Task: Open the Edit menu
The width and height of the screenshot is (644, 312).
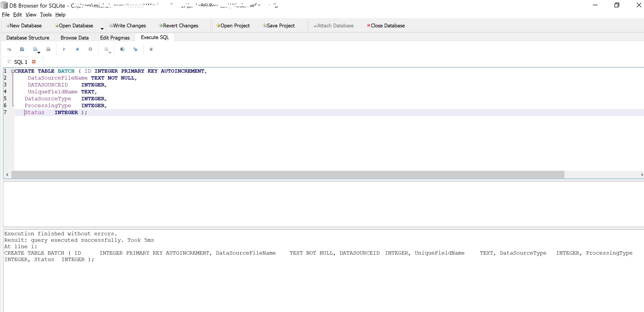Action: point(18,15)
